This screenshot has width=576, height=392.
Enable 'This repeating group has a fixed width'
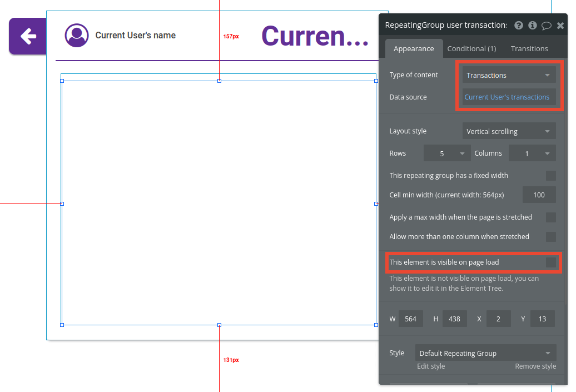point(551,175)
